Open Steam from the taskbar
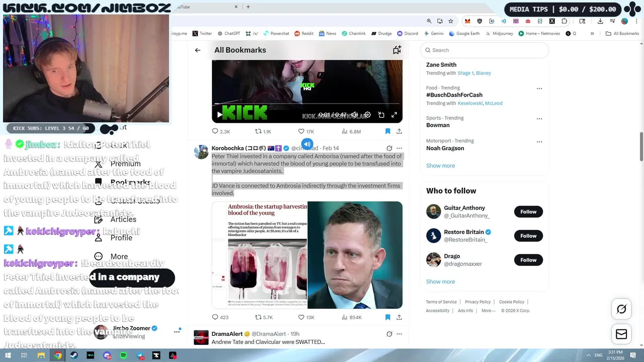 point(74,355)
